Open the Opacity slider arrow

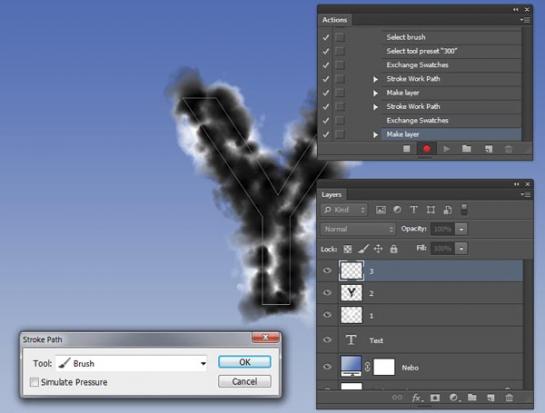(x=461, y=229)
